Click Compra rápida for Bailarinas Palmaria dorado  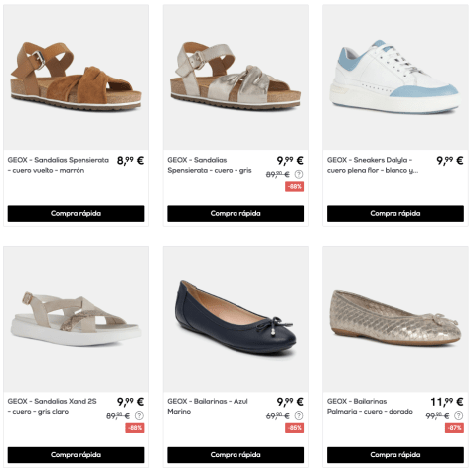pyautogui.click(x=395, y=455)
